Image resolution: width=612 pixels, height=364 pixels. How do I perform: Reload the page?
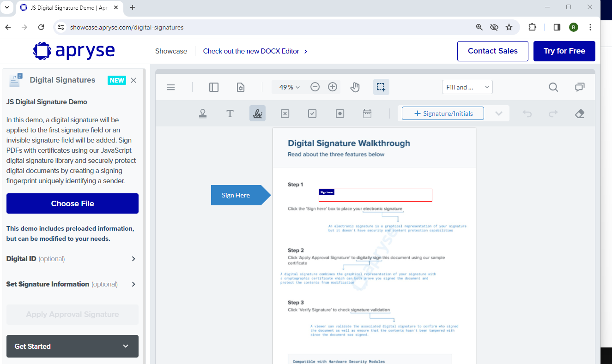[41, 27]
